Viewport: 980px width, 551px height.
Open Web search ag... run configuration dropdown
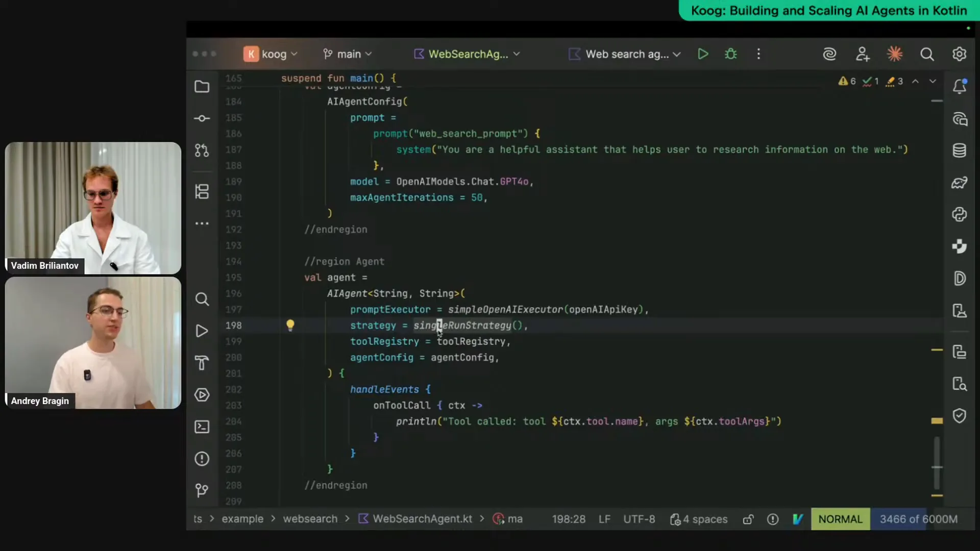(x=625, y=54)
